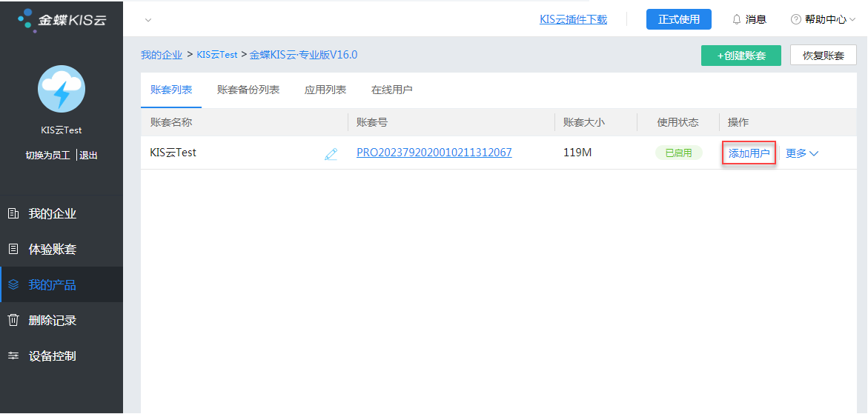Click the 账套号 column header
Image resolution: width=868 pixels, height=414 pixels.
(372, 122)
